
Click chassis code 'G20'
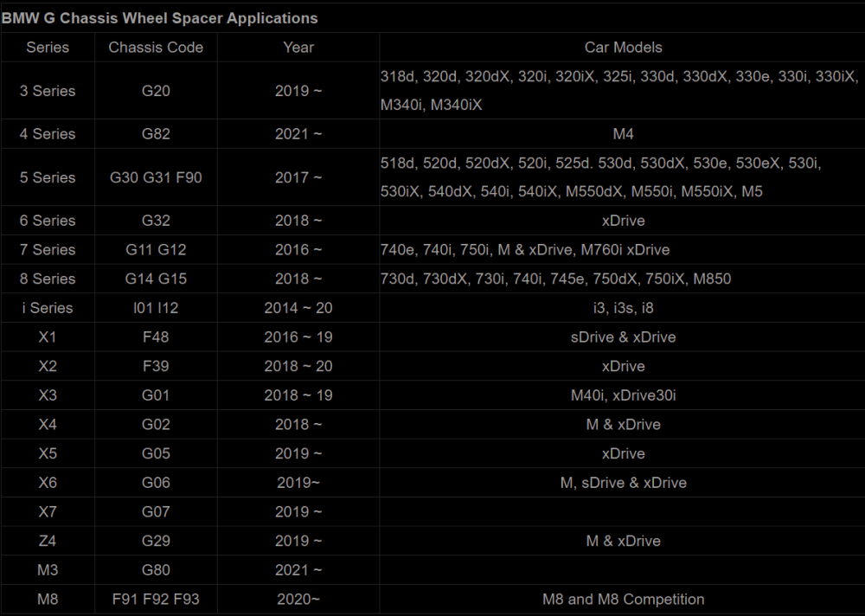click(x=156, y=91)
